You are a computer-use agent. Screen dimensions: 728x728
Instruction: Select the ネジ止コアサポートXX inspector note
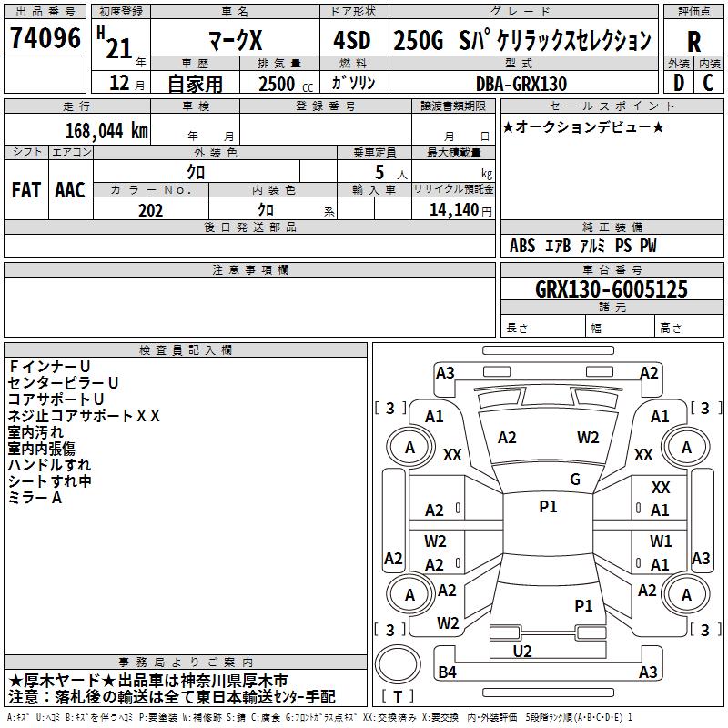[x=84, y=416]
